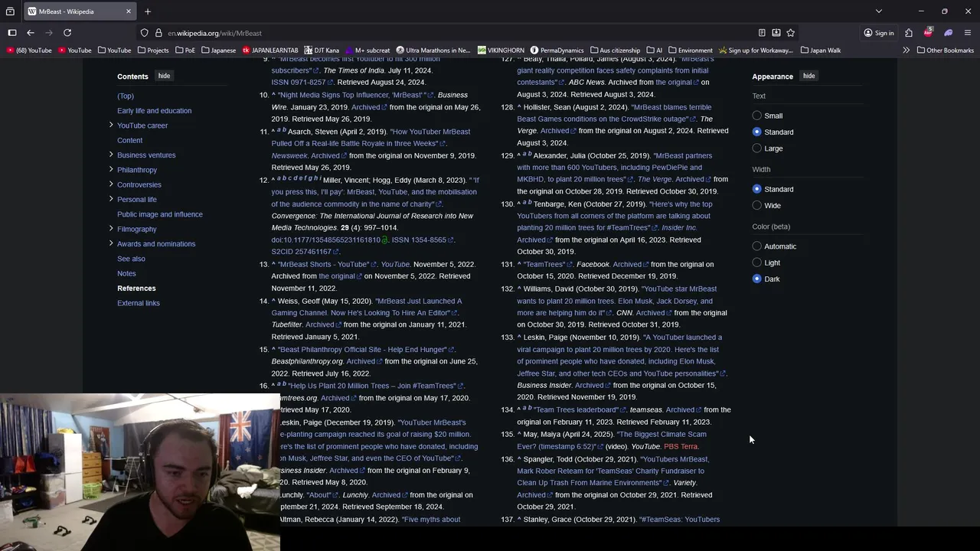Reload the current Wikipedia page
Viewport: 980px width, 551px height.
tap(67, 33)
